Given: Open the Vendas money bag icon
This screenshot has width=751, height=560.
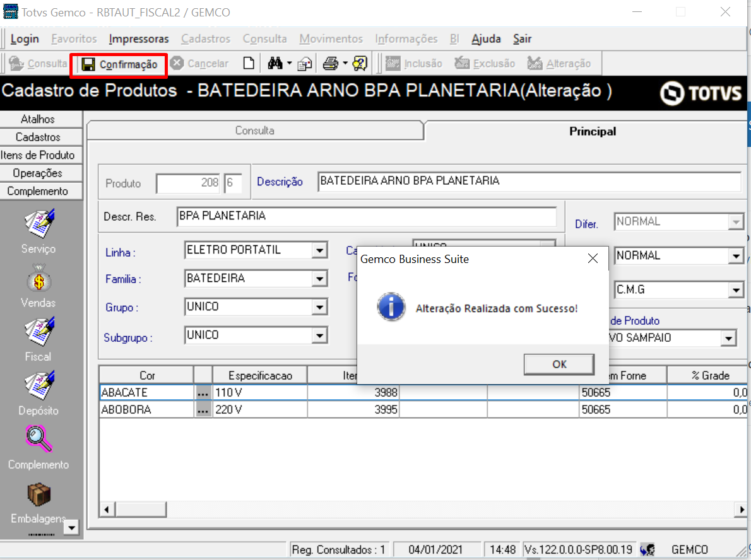Looking at the screenshot, I should (38, 278).
